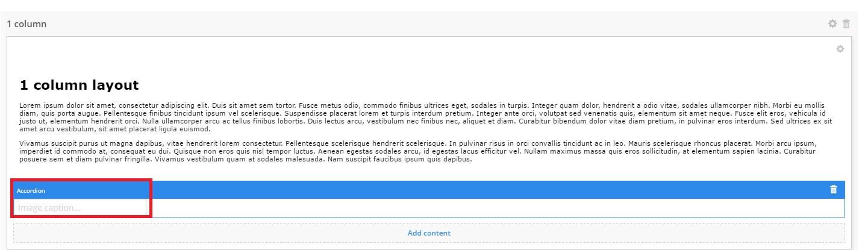Delete the 1 column row via trash icon
The image size is (868, 250).
pyautogui.click(x=846, y=23)
